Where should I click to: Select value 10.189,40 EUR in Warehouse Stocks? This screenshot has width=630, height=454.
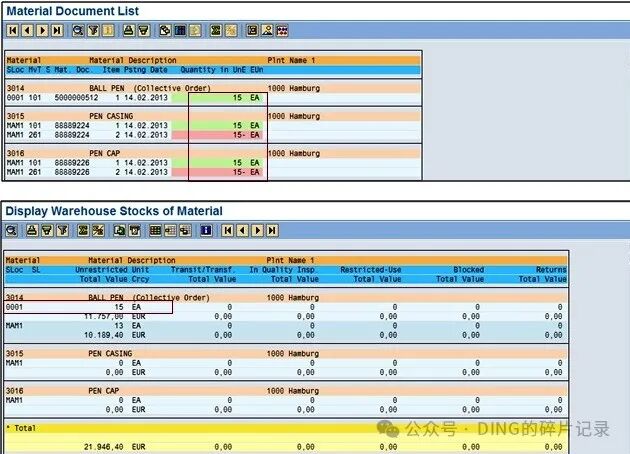(115, 335)
